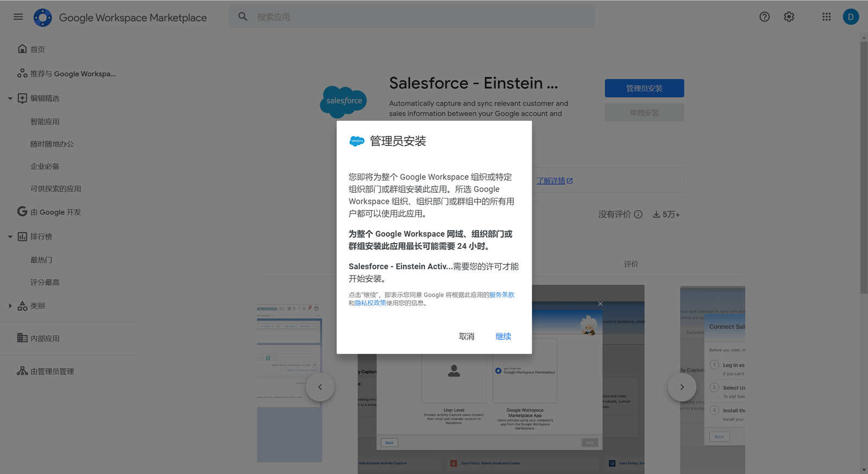Open 推荐与 Google Workspa... section

[73, 74]
